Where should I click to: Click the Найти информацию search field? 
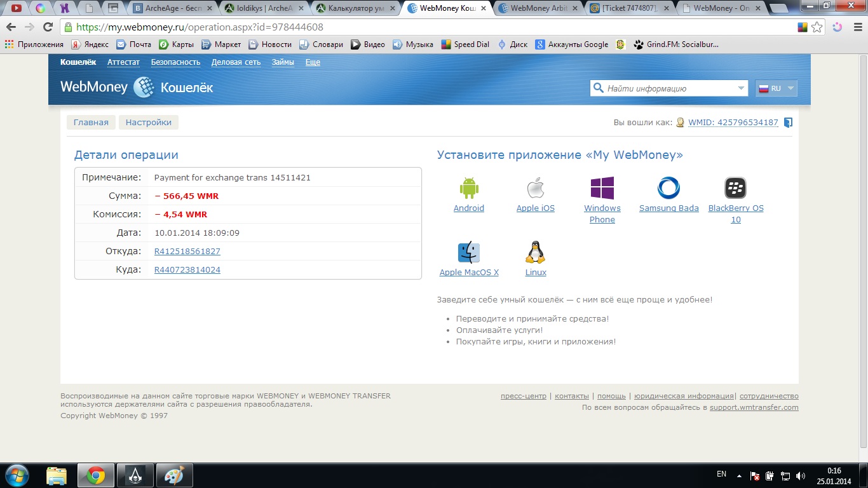click(x=670, y=88)
